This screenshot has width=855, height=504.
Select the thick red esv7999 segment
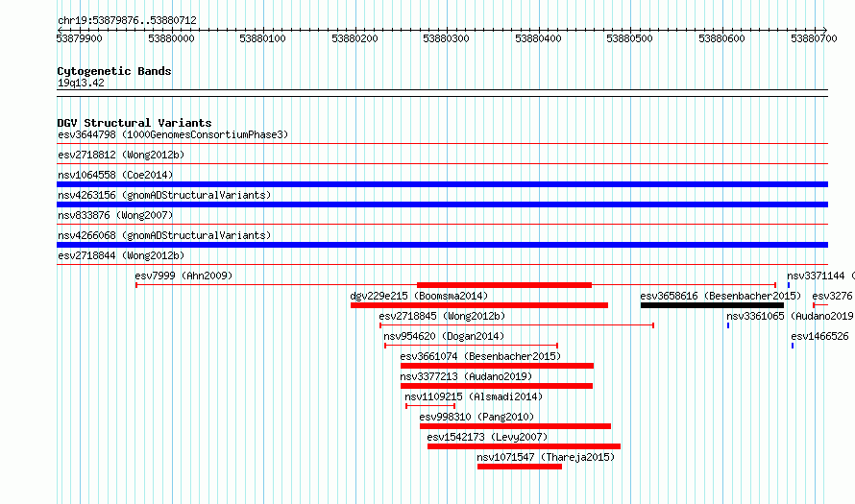504,285
